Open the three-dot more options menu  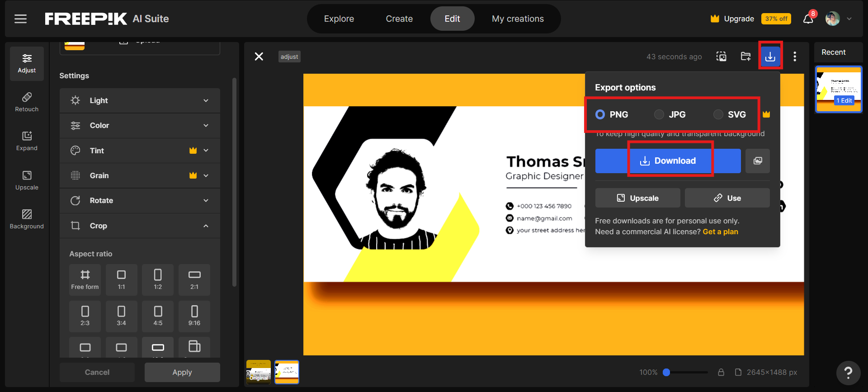(x=795, y=57)
